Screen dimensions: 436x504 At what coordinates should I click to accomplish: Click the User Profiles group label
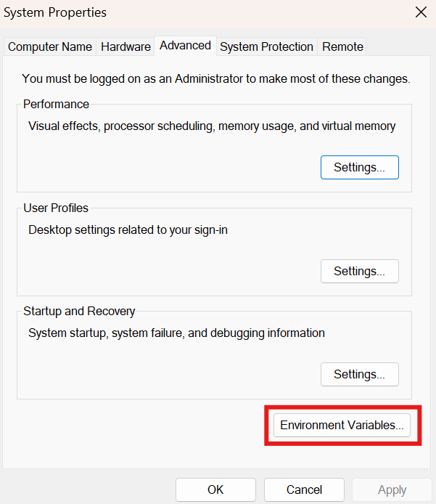pyautogui.click(x=56, y=208)
